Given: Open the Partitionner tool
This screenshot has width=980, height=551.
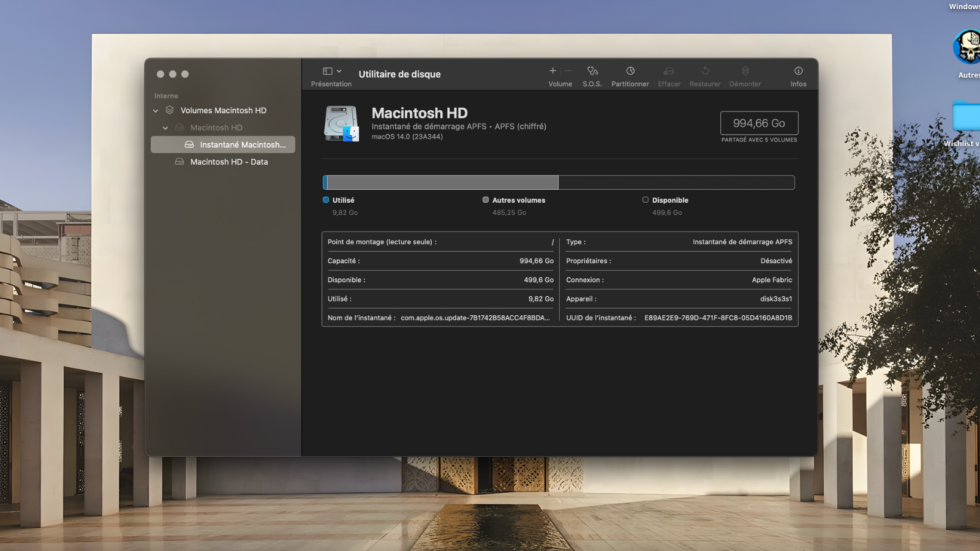Looking at the screenshot, I should tap(630, 75).
